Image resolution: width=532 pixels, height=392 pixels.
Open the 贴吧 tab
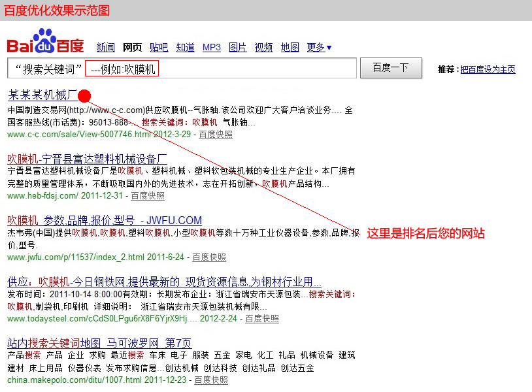pos(159,47)
